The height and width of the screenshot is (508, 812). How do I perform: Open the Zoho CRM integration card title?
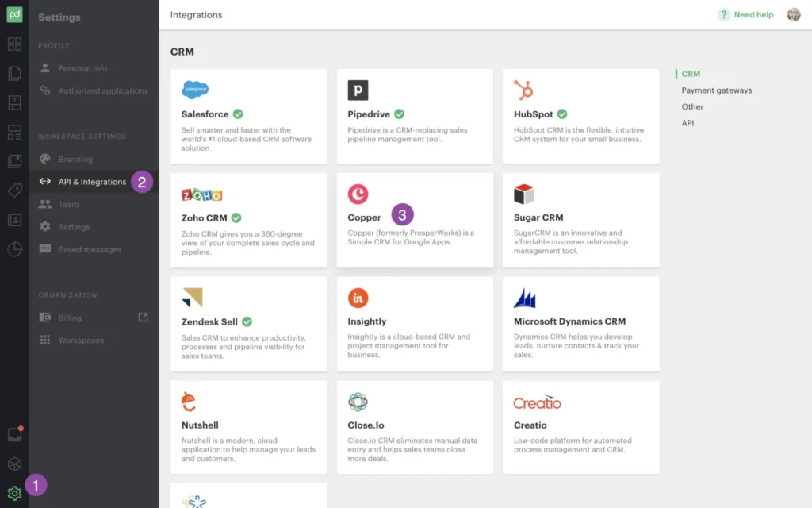coord(204,217)
